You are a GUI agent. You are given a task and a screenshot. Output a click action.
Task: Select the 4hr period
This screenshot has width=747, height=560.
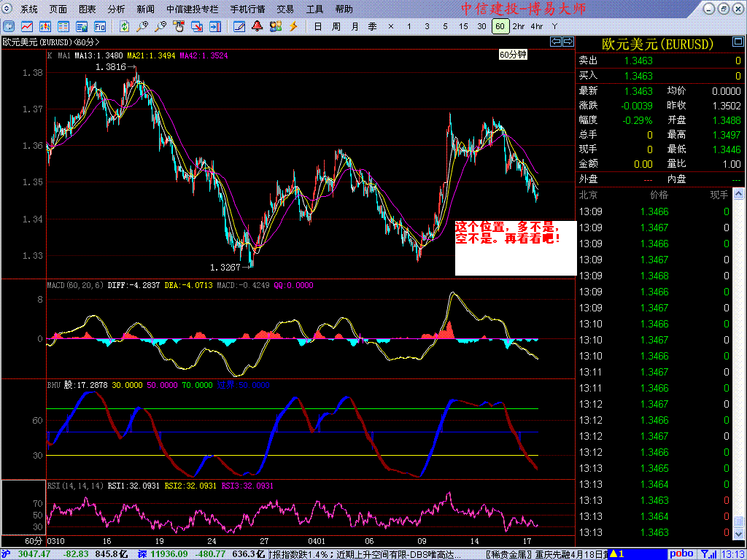click(x=536, y=27)
